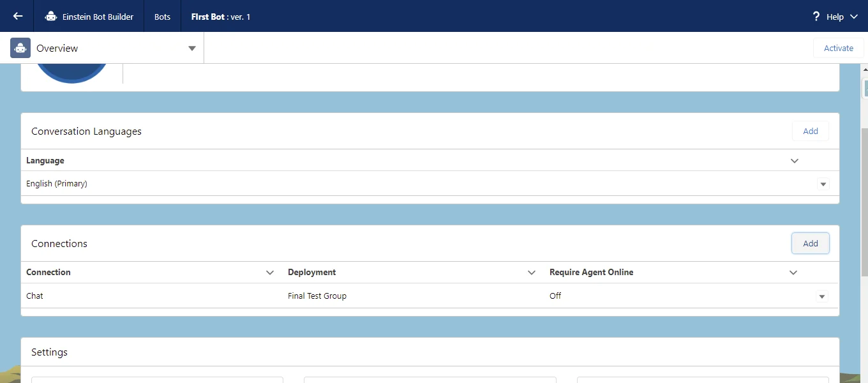The image size is (868, 383).
Task: Expand the Help menu chevron
Action: click(855, 17)
